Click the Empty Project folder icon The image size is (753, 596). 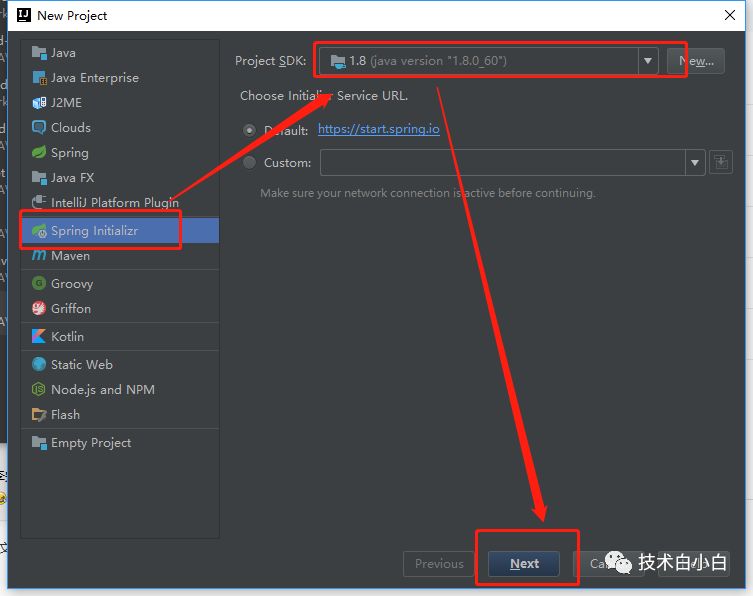(39, 442)
